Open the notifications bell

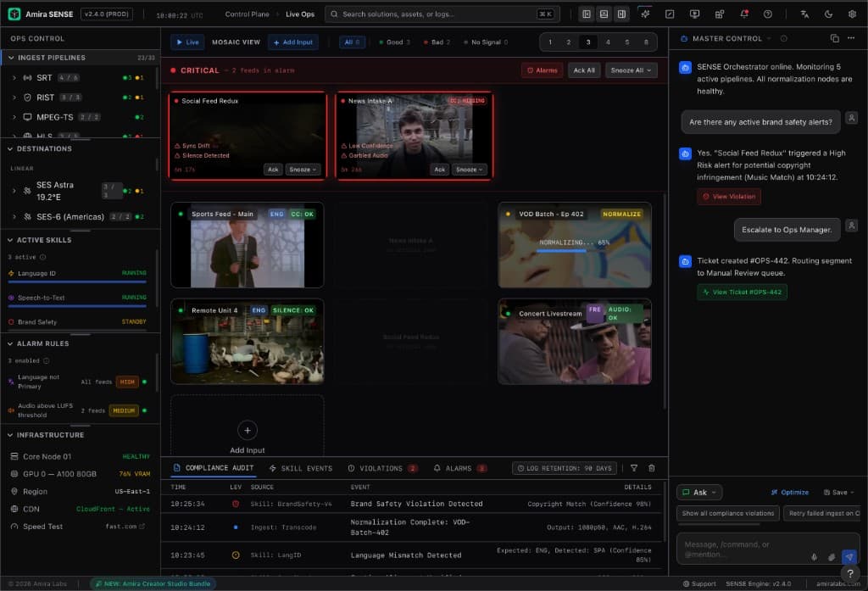pos(744,14)
